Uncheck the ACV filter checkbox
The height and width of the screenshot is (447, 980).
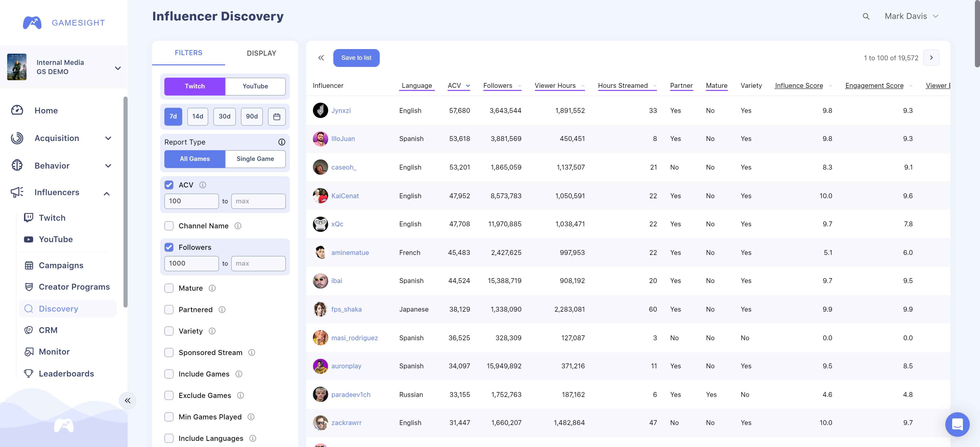169,185
